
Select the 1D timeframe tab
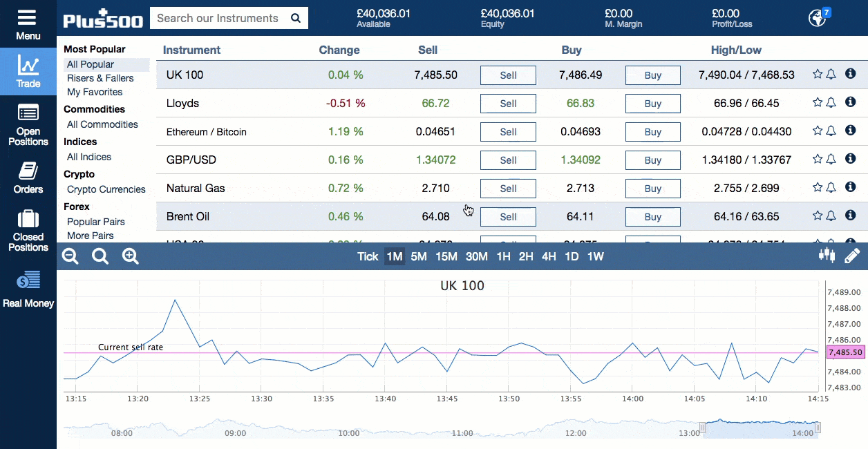click(572, 256)
